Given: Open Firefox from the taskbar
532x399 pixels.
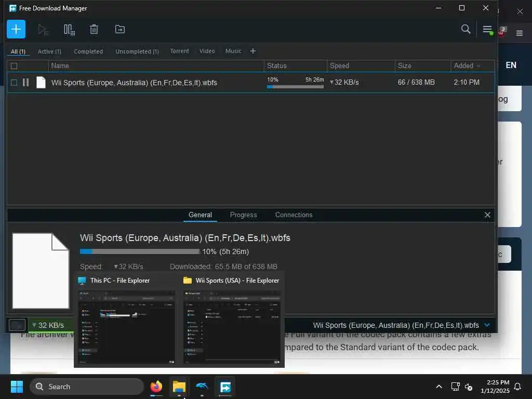Looking at the screenshot, I should (x=156, y=387).
